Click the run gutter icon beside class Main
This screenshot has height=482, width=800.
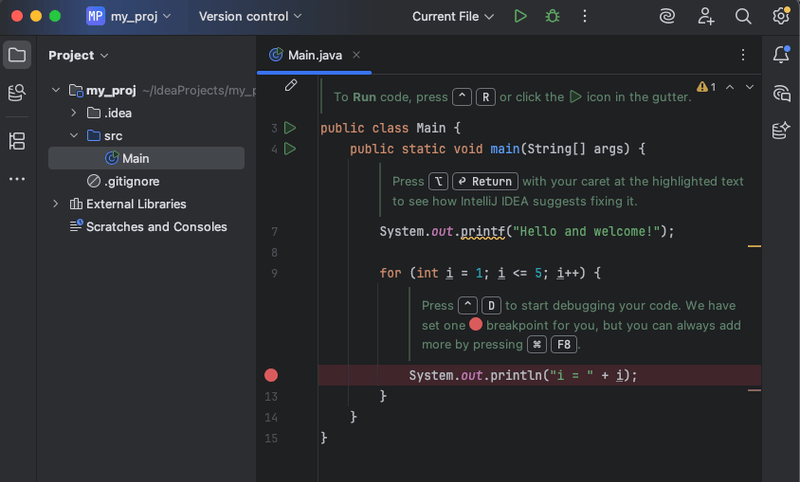pos(290,128)
